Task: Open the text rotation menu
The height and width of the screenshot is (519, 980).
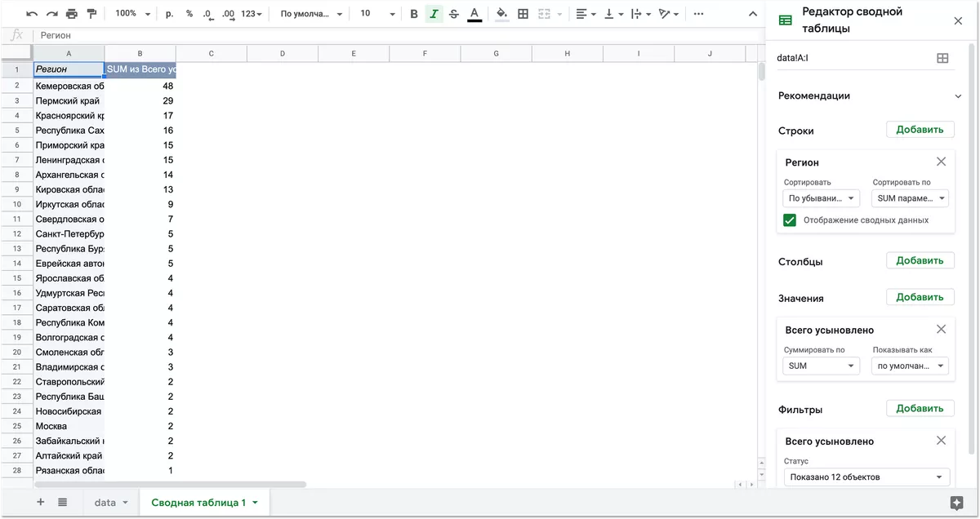Action: tap(669, 14)
